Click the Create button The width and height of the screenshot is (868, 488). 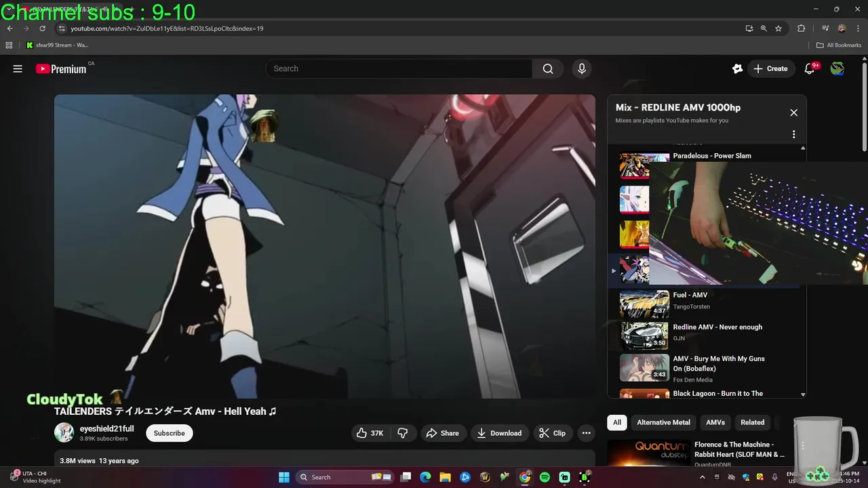770,68
